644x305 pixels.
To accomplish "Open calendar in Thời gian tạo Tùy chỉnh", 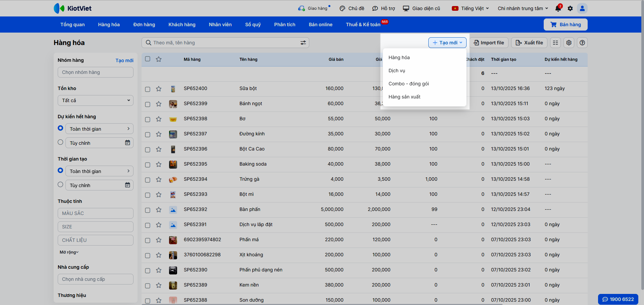I will pos(127,185).
